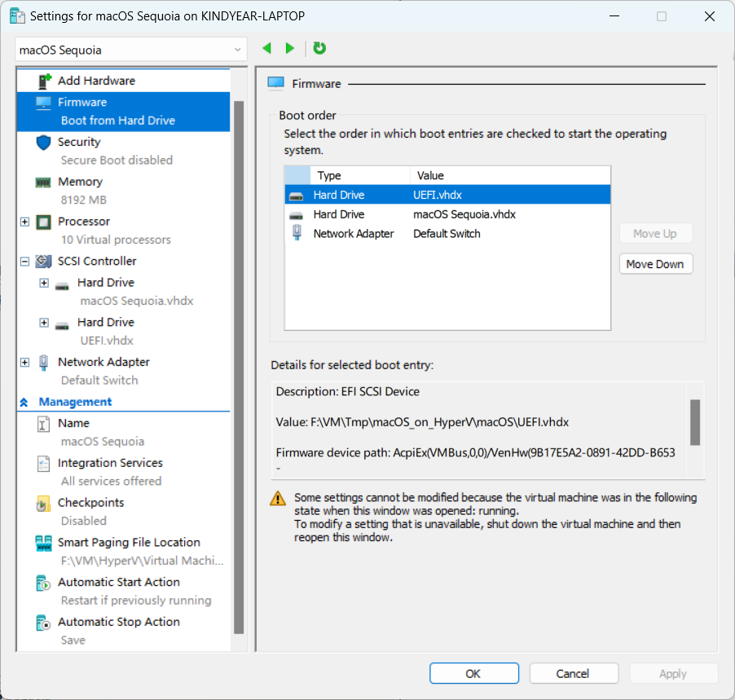The height and width of the screenshot is (700, 735).
Task: Click the Network Adapter icon in sidebar
Action: coord(43,363)
